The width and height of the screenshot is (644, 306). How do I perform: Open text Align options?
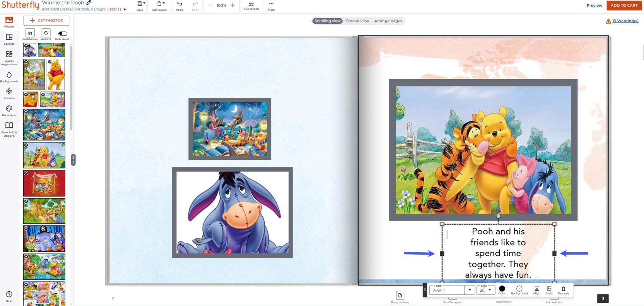tap(536, 290)
